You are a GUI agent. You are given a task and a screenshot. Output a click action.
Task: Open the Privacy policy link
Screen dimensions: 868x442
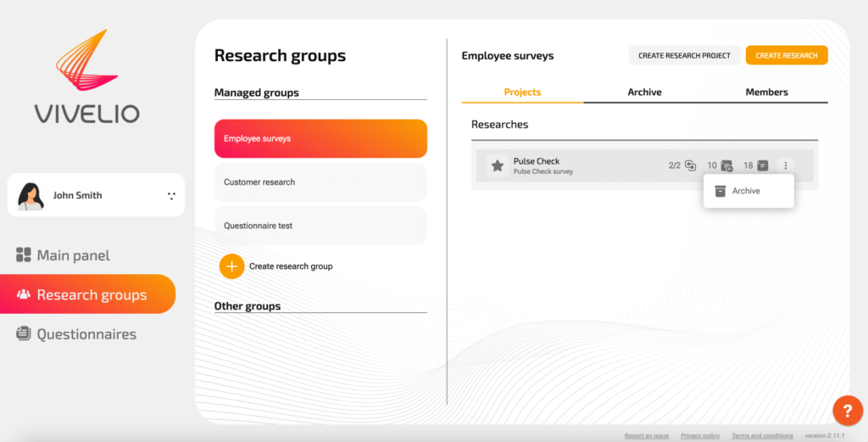700,436
